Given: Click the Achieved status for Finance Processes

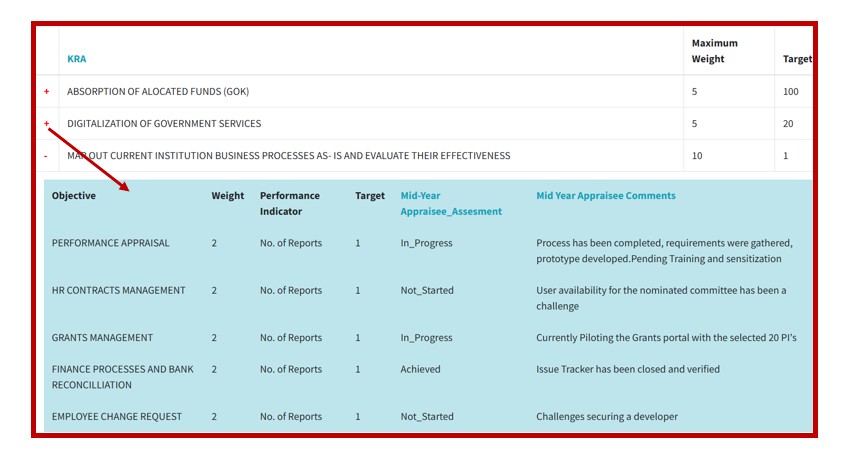Looking at the screenshot, I should click(420, 369).
